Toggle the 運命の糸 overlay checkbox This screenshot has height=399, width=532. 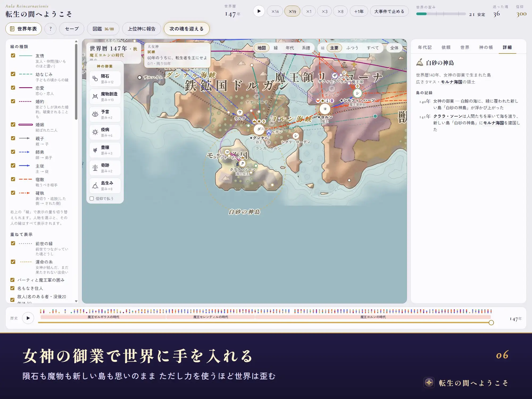point(13,261)
